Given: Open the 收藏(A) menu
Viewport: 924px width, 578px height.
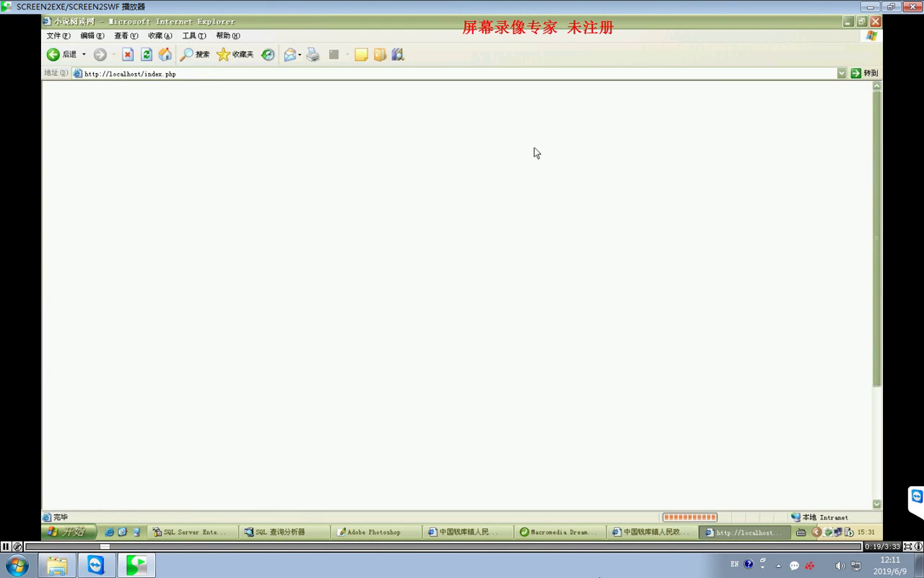Looking at the screenshot, I should pyautogui.click(x=160, y=35).
